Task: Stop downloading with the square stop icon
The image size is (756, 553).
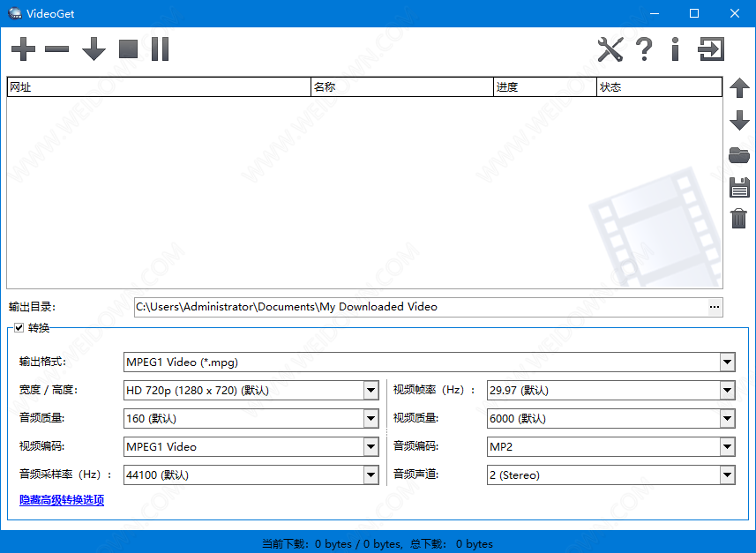Action: pyautogui.click(x=128, y=49)
